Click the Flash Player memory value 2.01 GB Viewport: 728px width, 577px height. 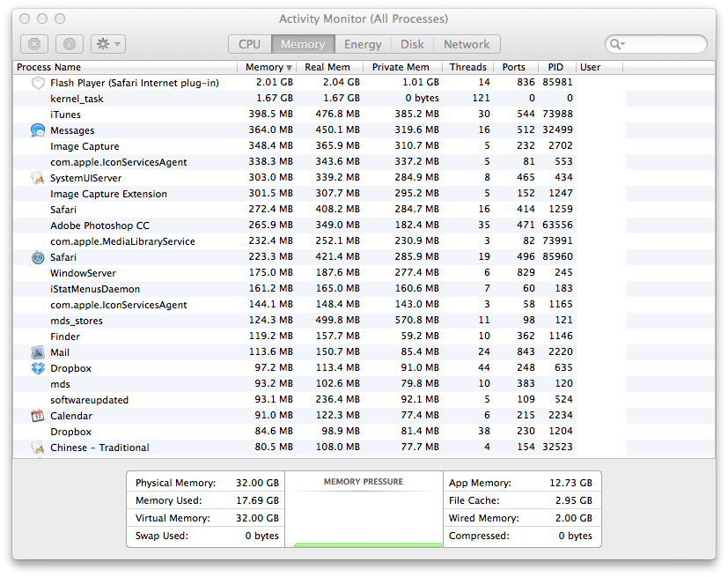(275, 82)
